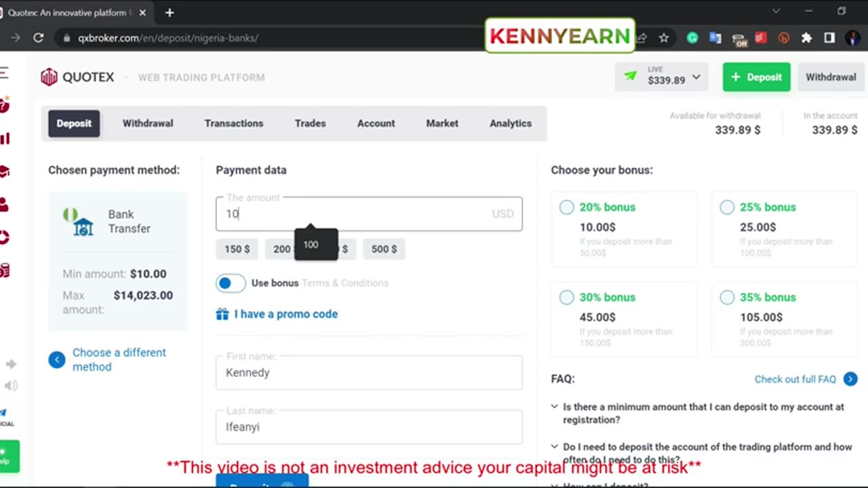Click Choose a different method link
The image size is (868, 488).
click(x=119, y=359)
